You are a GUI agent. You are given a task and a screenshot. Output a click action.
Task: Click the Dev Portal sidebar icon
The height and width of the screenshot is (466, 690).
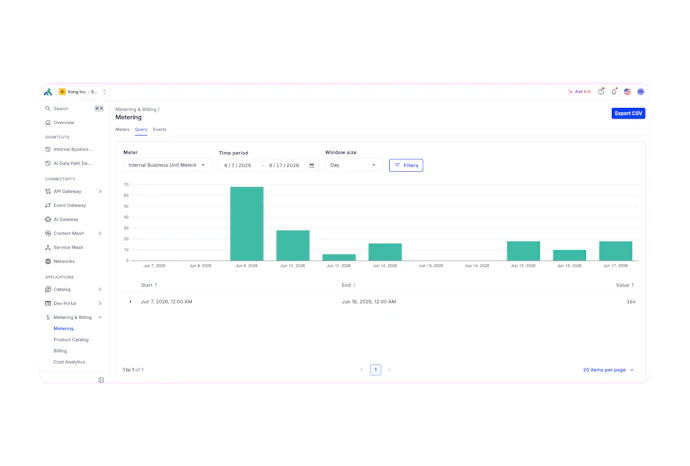pyautogui.click(x=48, y=303)
